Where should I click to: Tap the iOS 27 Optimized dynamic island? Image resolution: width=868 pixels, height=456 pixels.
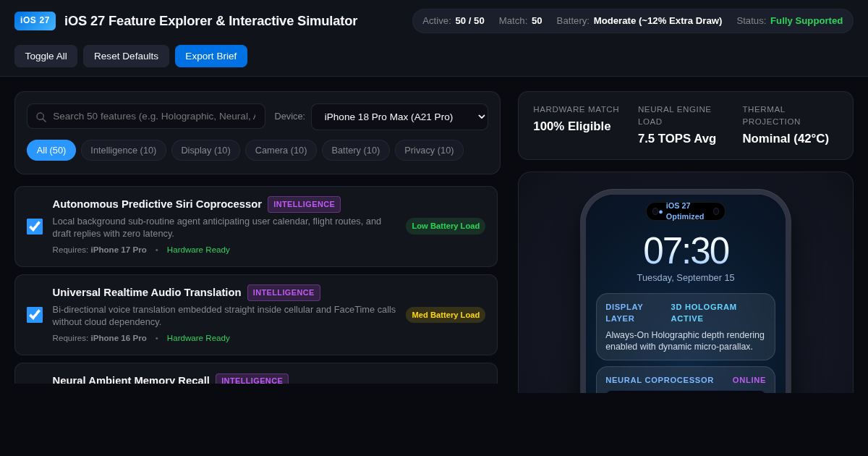pyautogui.click(x=685, y=211)
